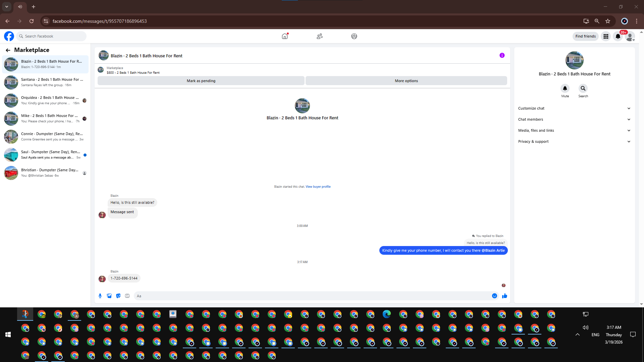This screenshot has width=644, height=362.
Task: Go to the Home tab
Action: [x=285, y=36]
